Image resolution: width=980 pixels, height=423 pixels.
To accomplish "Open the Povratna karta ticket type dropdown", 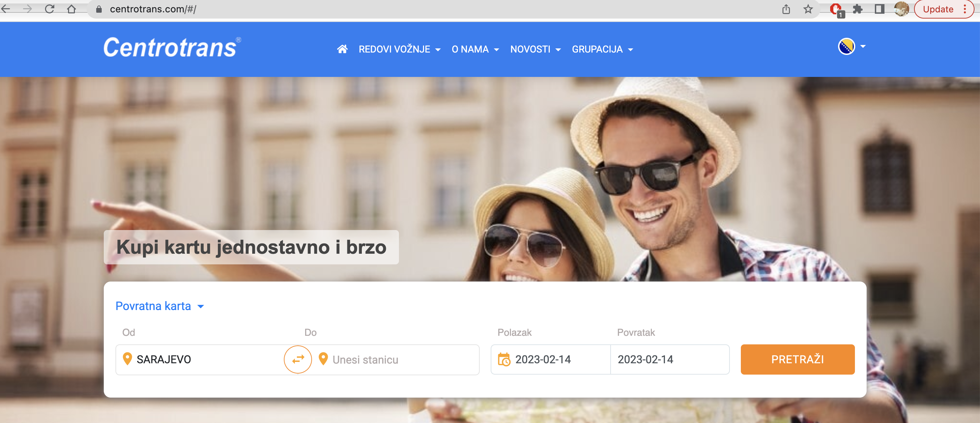I will [x=160, y=306].
